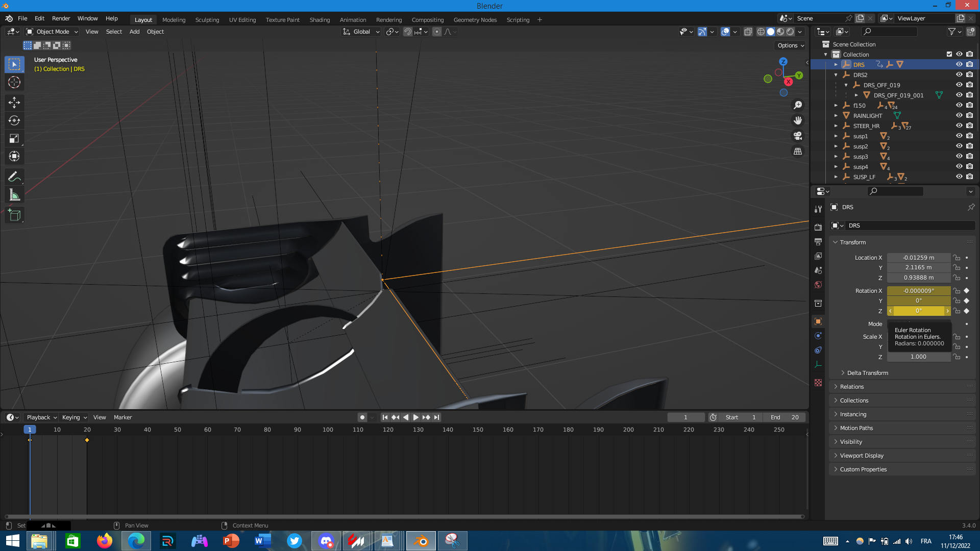Expand the Delta Transform section
This screenshot has width=980, height=551.
point(867,373)
